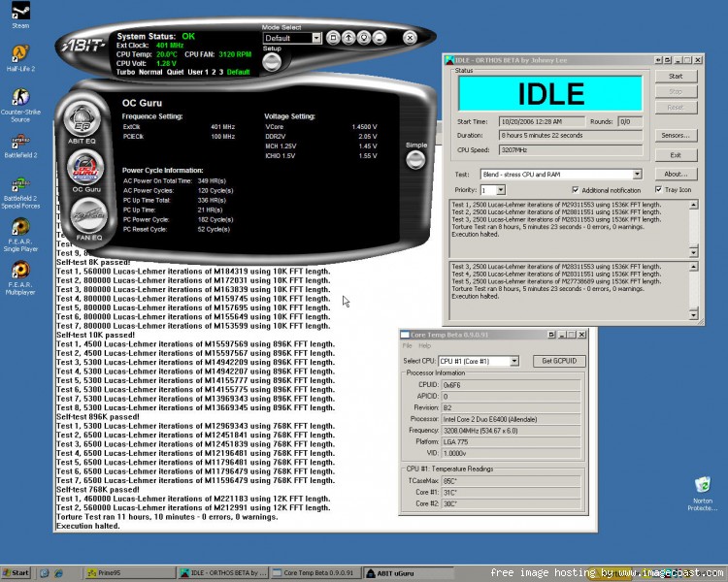Click the show desktop quick launch icon
This screenshot has width=728, height=582.
[45, 573]
